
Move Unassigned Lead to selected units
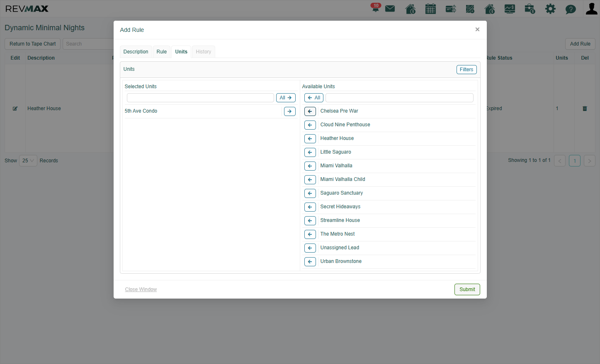310,248
